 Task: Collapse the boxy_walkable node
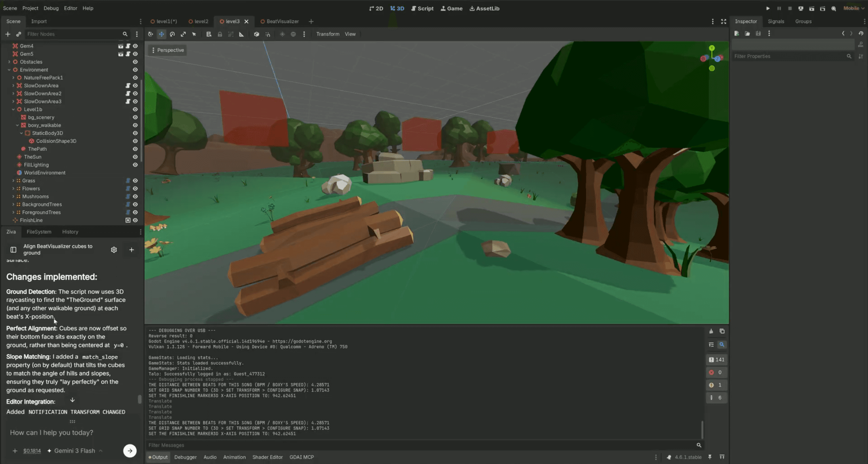pyautogui.click(x=17, y=125)
